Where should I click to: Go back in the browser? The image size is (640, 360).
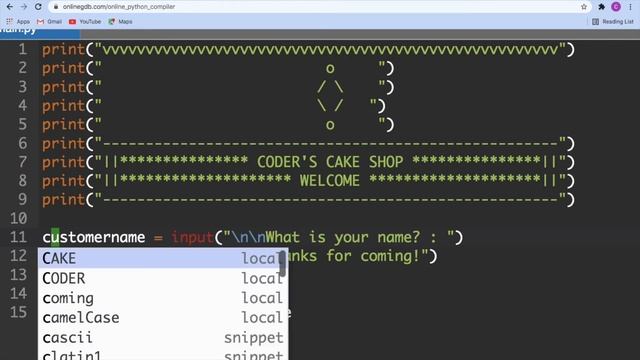[x=9, y=7]
